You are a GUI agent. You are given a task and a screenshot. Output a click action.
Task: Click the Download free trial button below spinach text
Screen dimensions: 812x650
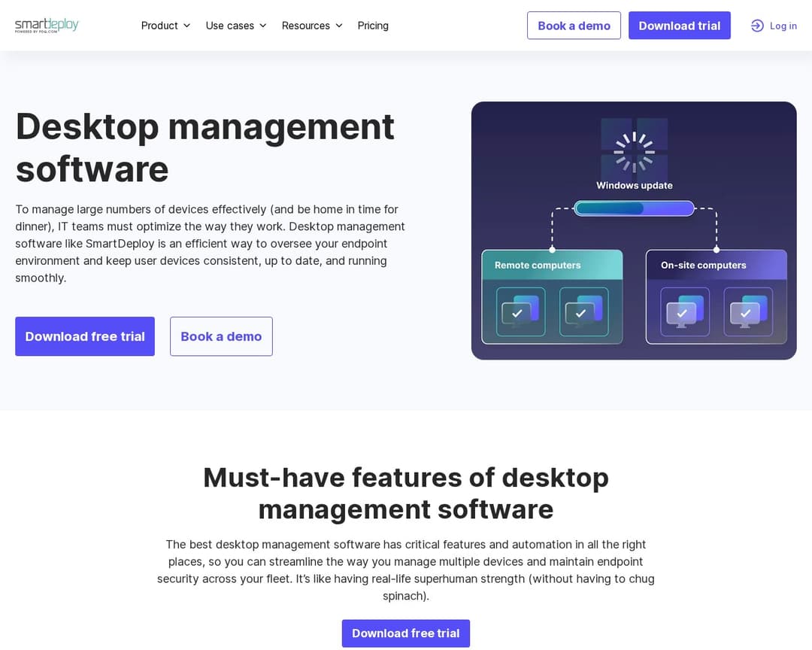coord(405,633)
